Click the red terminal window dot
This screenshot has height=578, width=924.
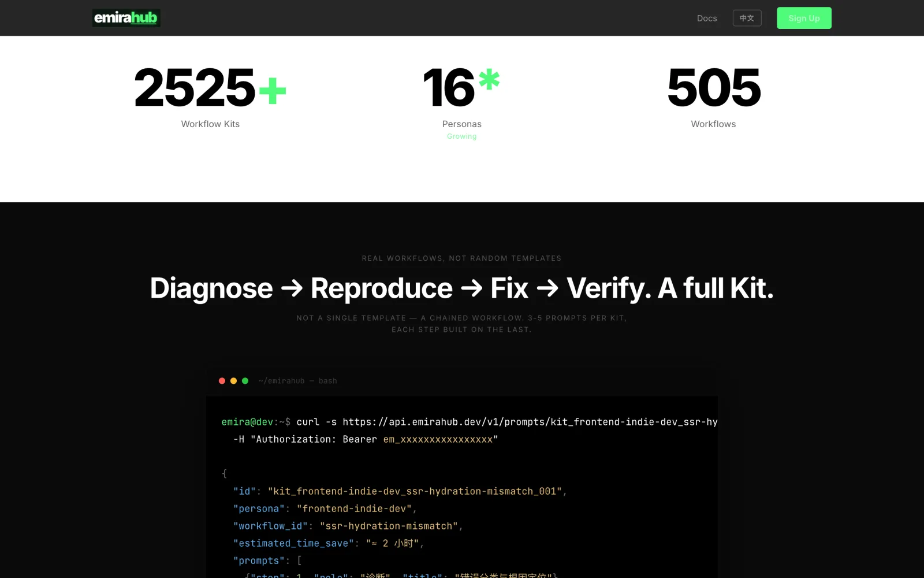[222, 381]
